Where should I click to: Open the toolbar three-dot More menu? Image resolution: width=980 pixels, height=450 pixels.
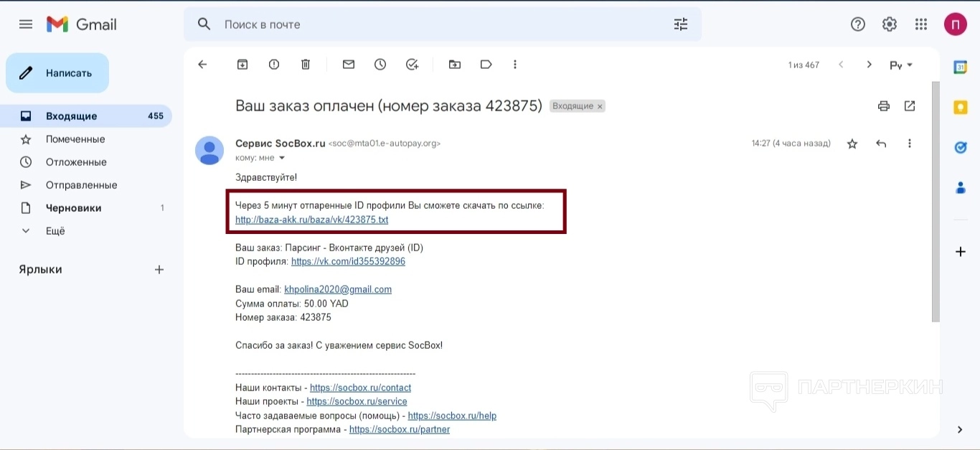tap(515, 65)
